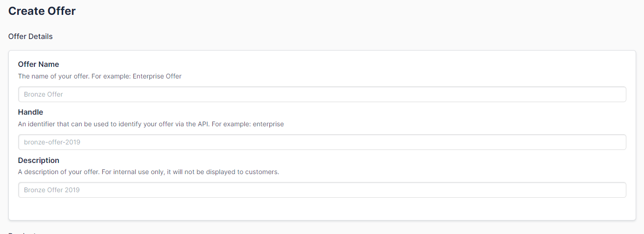
Task: Click the "Offer Details" section title
Action: click(31, 36)
